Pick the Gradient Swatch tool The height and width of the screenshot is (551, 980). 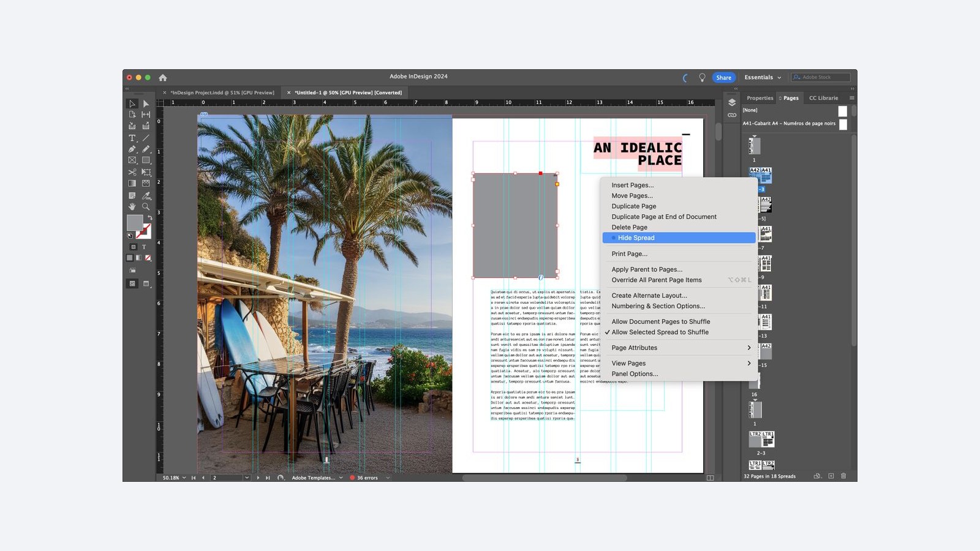pyautogui.click(x=132, y=183)
